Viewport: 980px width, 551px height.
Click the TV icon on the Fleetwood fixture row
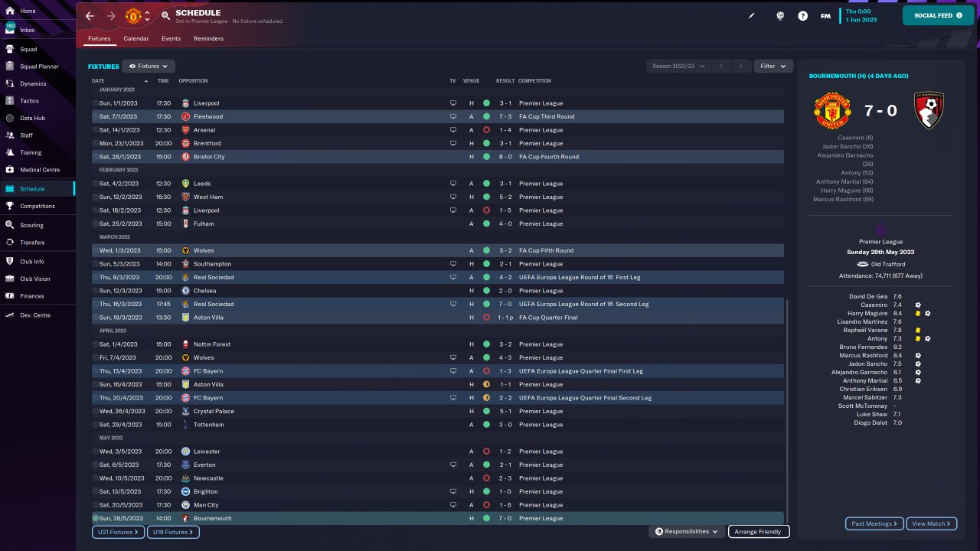(x=452, y=116)
